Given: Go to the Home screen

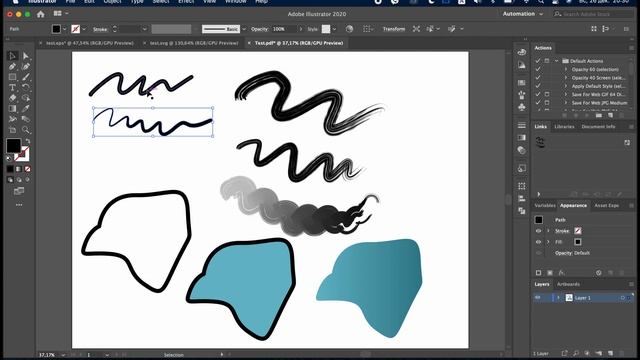Looking at the screenshot, I should (x=40, y=14).
